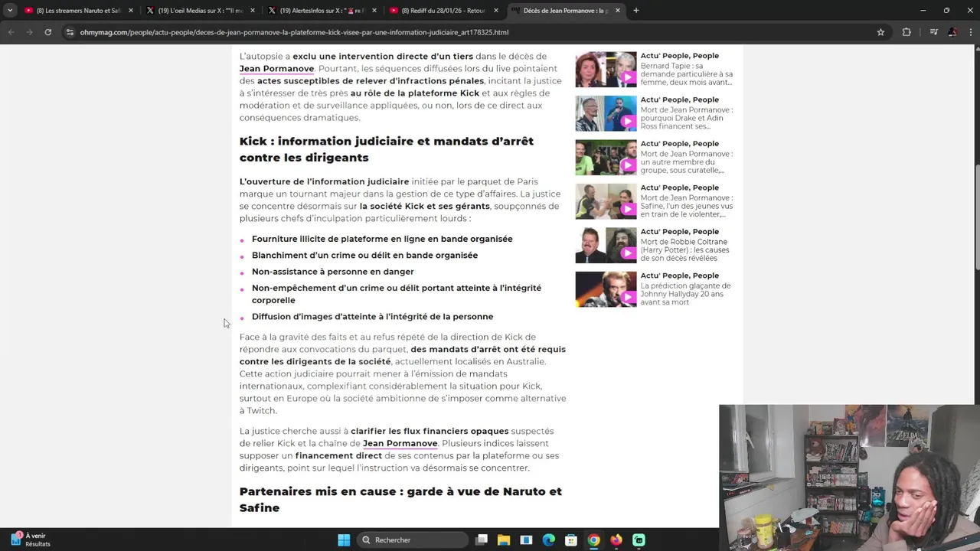Close 'Les streamers Naruto' tab
This screenshot has height=551, width=980.
pos(130,11)
